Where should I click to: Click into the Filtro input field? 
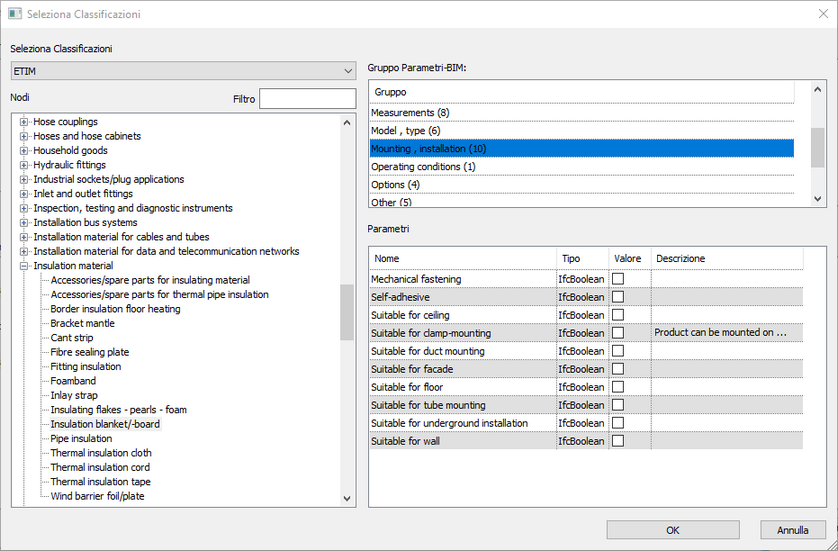[x=307, y=99]
